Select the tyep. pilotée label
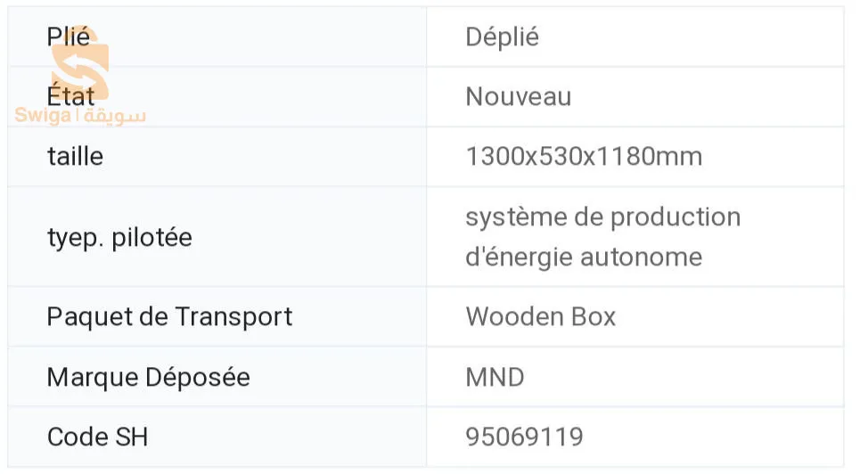 [119, 238]
